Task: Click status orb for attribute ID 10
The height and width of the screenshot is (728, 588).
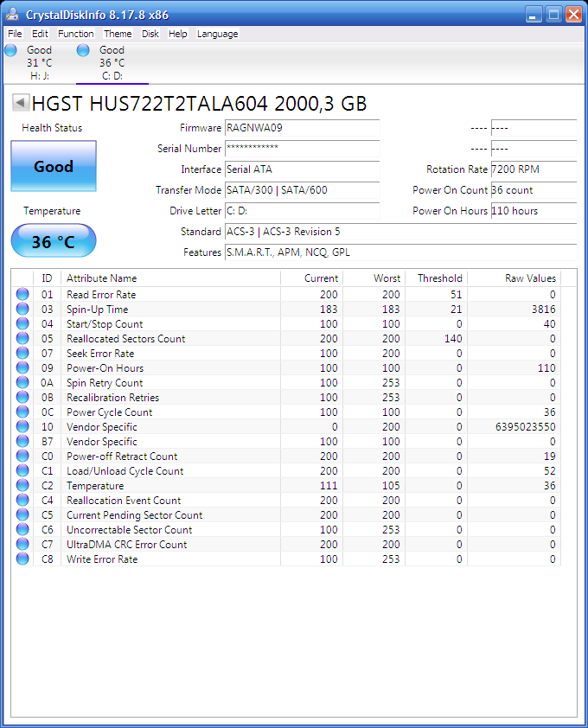Action: pyautogui.click(x=22, y=426)
